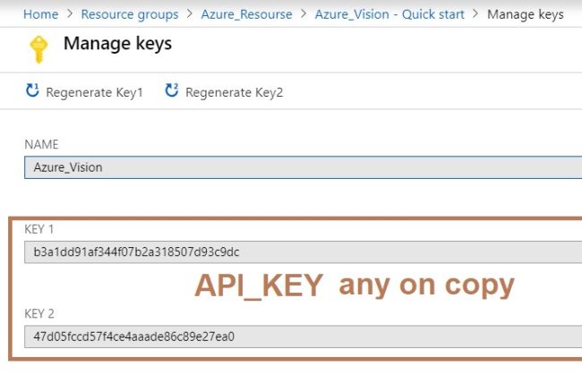Open Resource groups breadcrumb link
This screenshot has width=582, height=392.
(130, 14)
